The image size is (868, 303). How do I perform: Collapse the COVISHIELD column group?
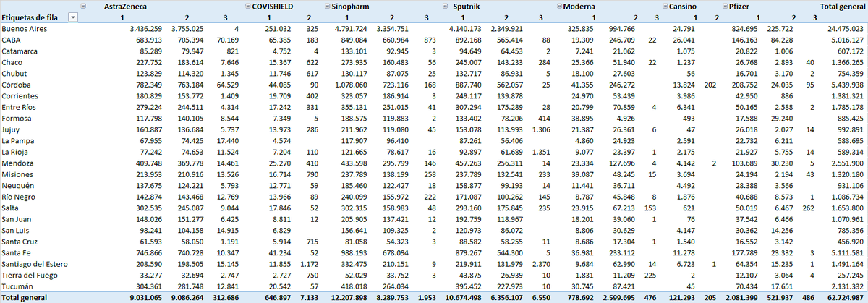tap(247, 6)
